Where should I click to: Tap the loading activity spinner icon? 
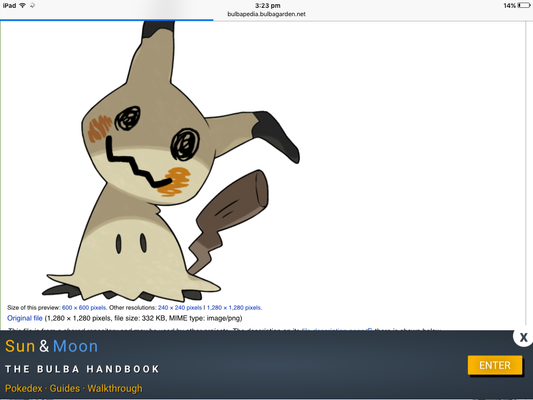point(32,5)
